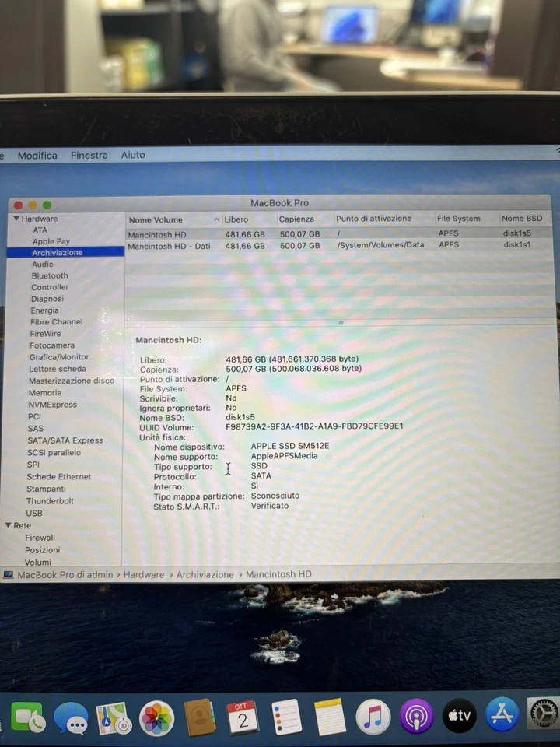The width and height of the screenshot is (560, 747).
Task: Select Posizioni under Rete
Action: (42, 550)
